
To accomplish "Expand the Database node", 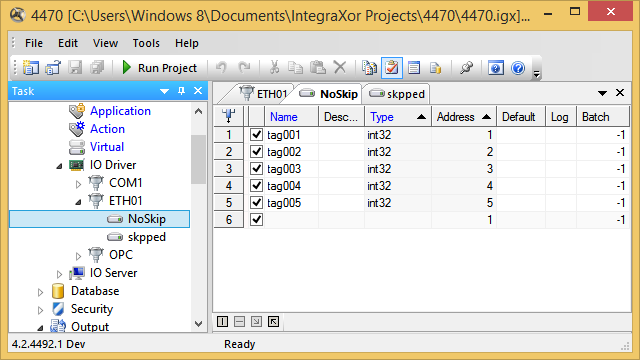I will point(40,292).
